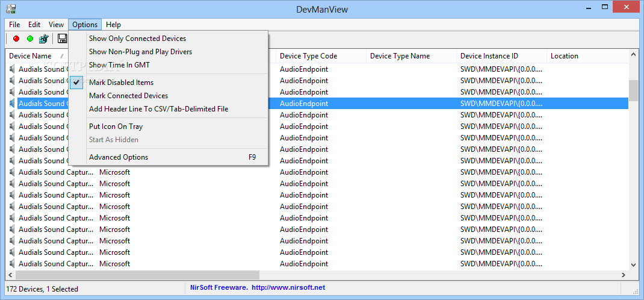644x300 pixels.
Task: Sort by the Device Name column header
Action: 37,56
